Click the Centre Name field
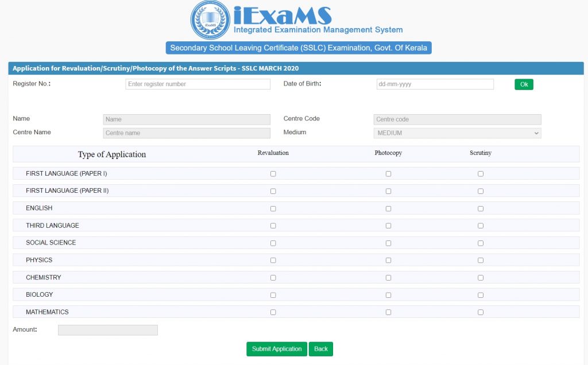 click(x=187, y=133)
